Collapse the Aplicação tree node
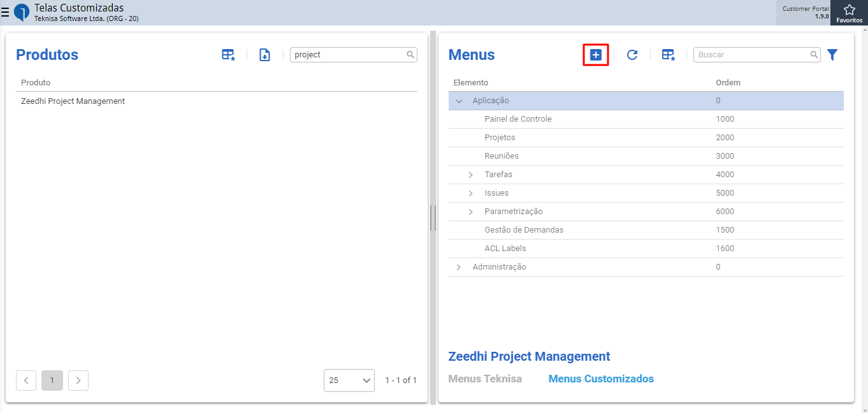The width and height of the screenshot is (868, 413). click(459, 101)
